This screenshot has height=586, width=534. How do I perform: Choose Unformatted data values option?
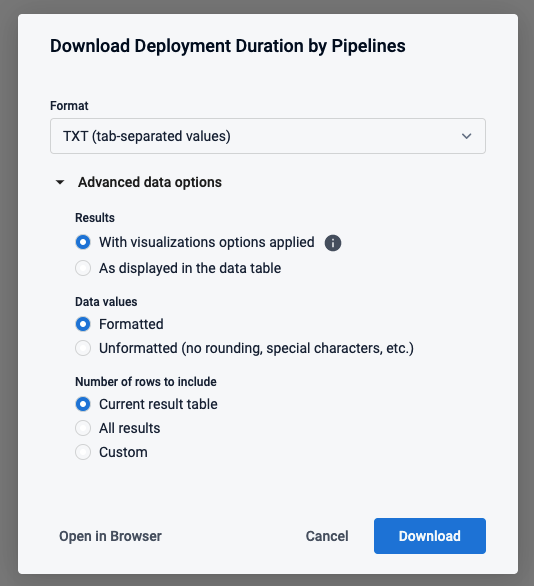pos(83,348)
